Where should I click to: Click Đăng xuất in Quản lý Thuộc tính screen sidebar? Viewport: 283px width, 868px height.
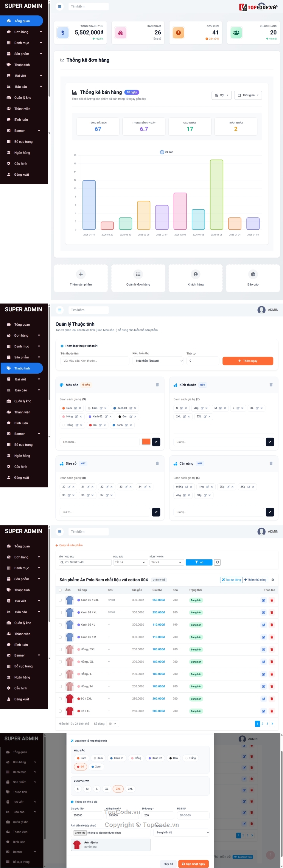[21, 477]
